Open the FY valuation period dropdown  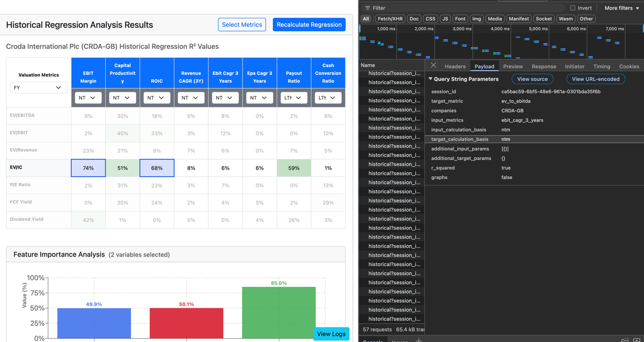click(39, 88)
